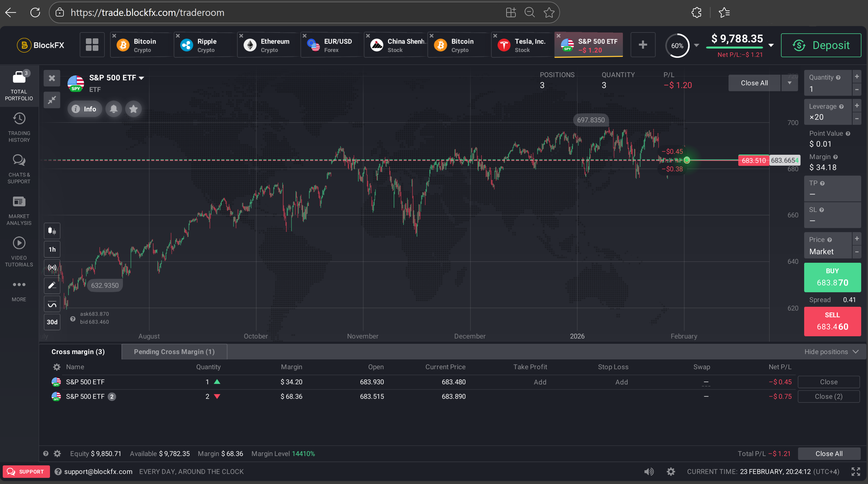Click chart header Close All button
This screenshot has height=484, width=868.
(x=754, y=83)
